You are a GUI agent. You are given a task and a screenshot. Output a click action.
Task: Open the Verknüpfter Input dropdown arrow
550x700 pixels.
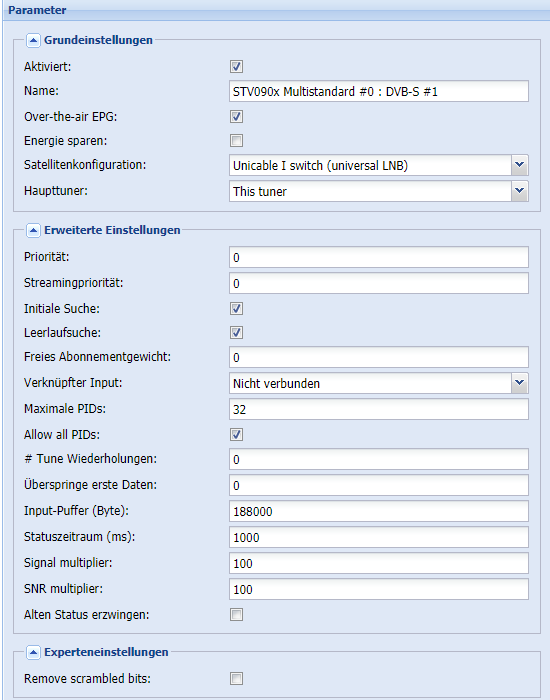pyautogui.click(x=519, y=383)
